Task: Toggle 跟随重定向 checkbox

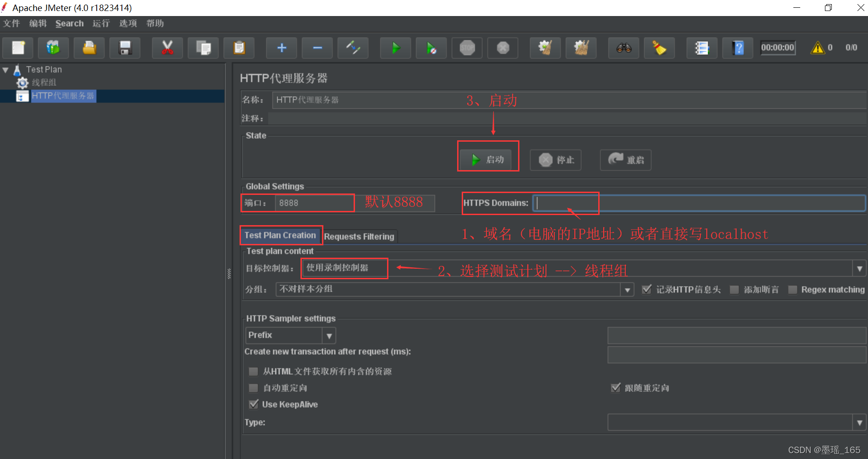Action: point(616,388)
